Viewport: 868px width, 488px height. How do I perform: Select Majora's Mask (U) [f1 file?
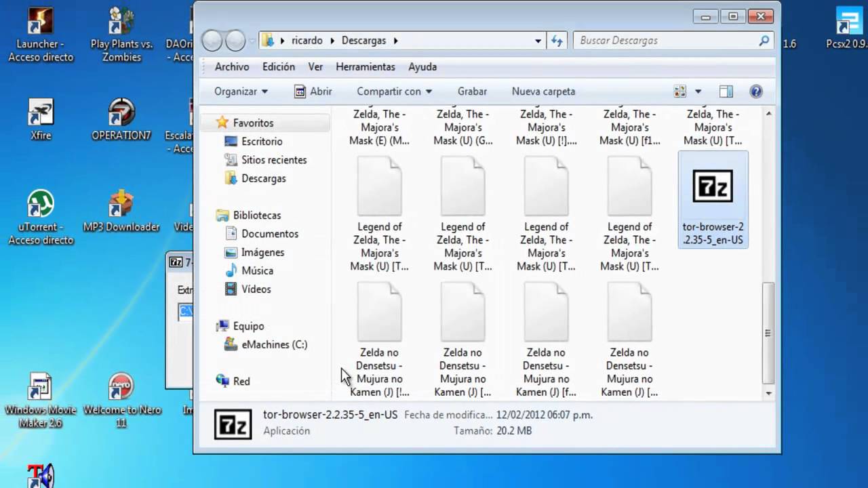630,127
